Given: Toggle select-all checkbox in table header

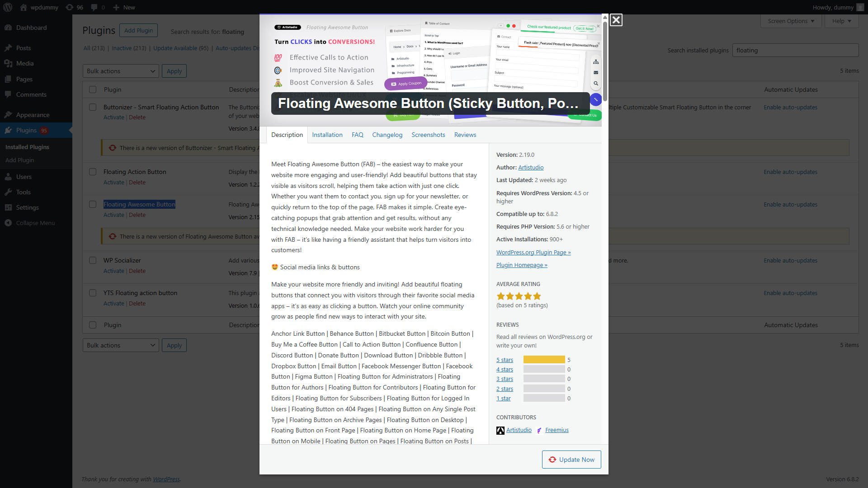Looking at the screenshot, I should 93,89.
